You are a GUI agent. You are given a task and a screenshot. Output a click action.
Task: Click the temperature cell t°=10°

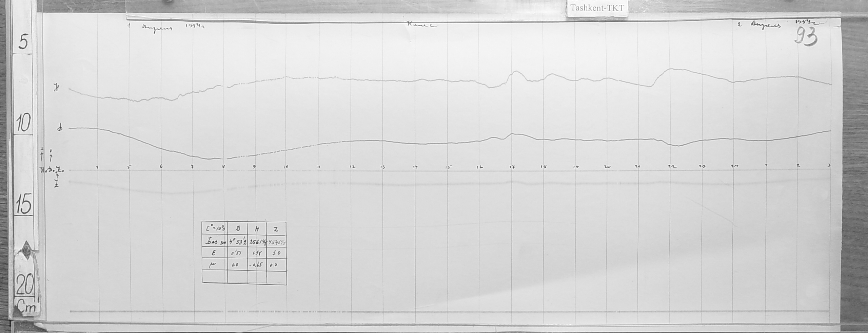click(x=214, y=229)
